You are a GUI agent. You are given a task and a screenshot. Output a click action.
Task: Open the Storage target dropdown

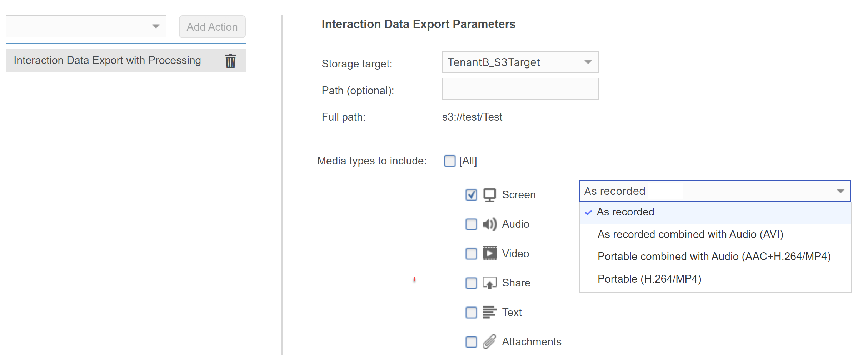tap(520, 62)
